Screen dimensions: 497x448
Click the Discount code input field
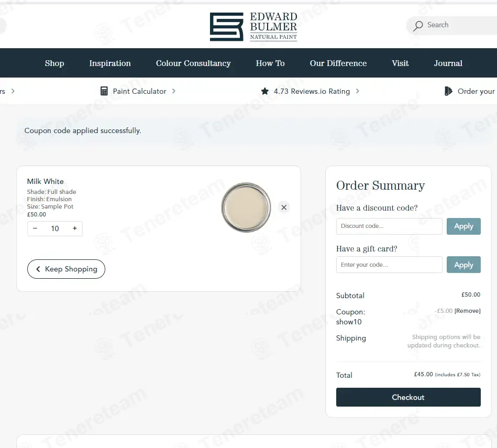pyautogui.click(x=389, y=226)
